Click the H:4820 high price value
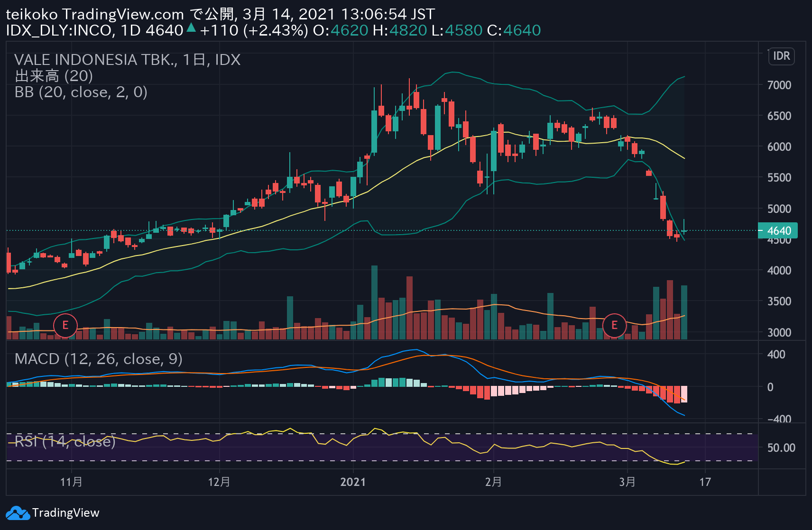Image resolution: width=812 pixels, height=530 pixels. tap(400, 30)
